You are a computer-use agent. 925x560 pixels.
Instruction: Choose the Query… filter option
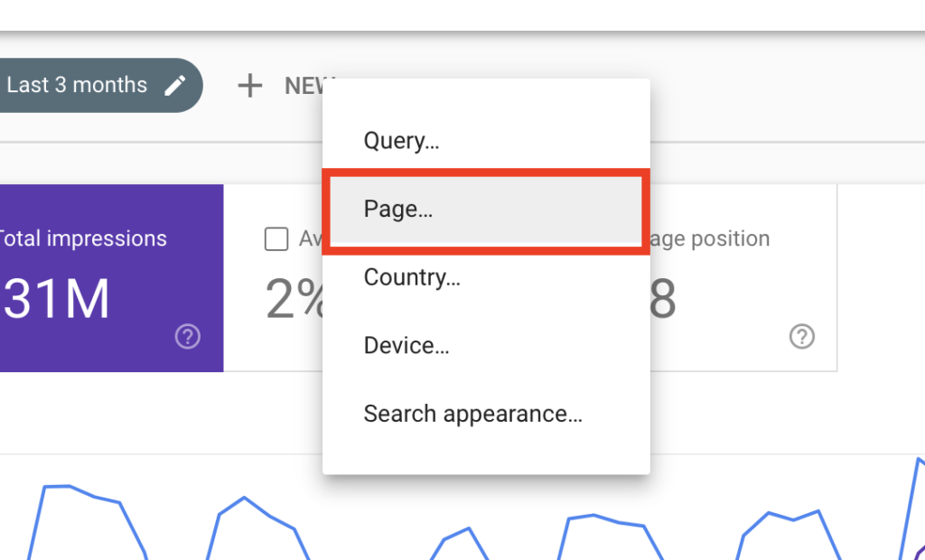(486, 140)
